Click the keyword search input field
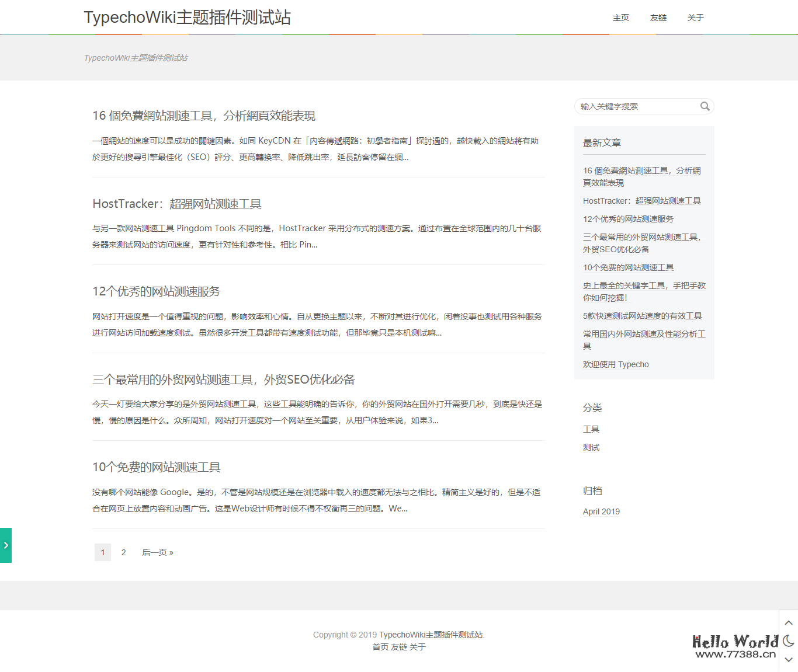Image resolution: width=798 pixels, height=672 pixels. coord(637,106)
